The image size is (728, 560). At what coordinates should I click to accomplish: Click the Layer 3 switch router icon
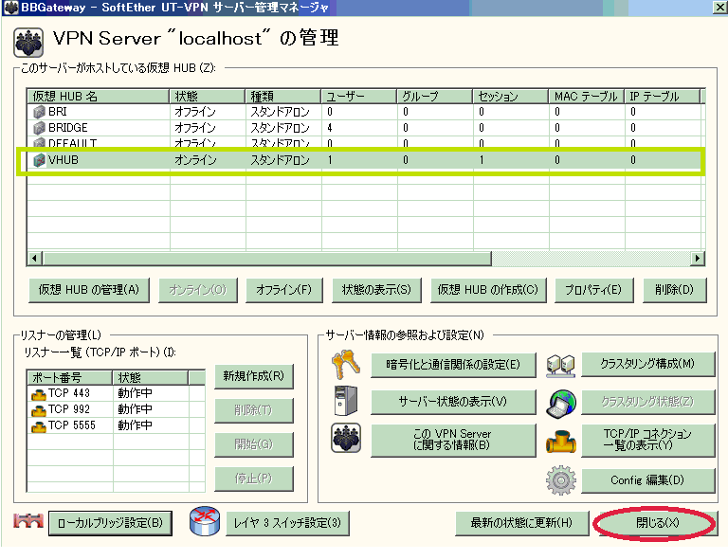point(205,521)
